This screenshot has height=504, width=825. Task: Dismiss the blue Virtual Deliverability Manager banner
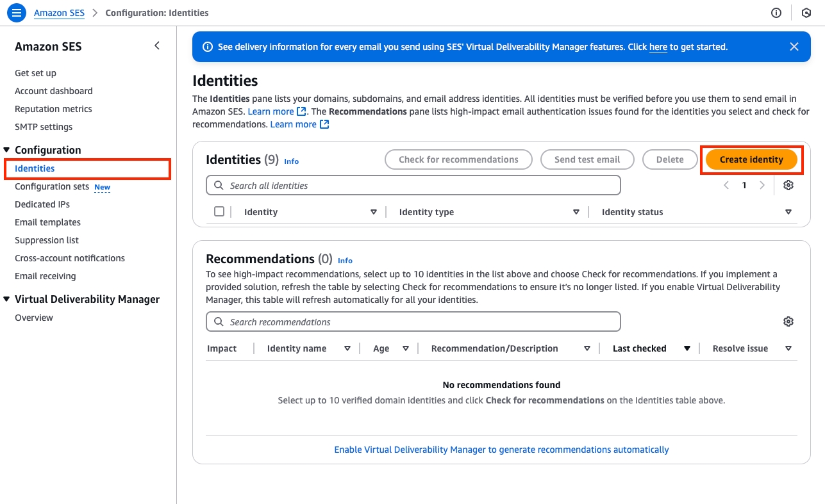pos(794,47)
